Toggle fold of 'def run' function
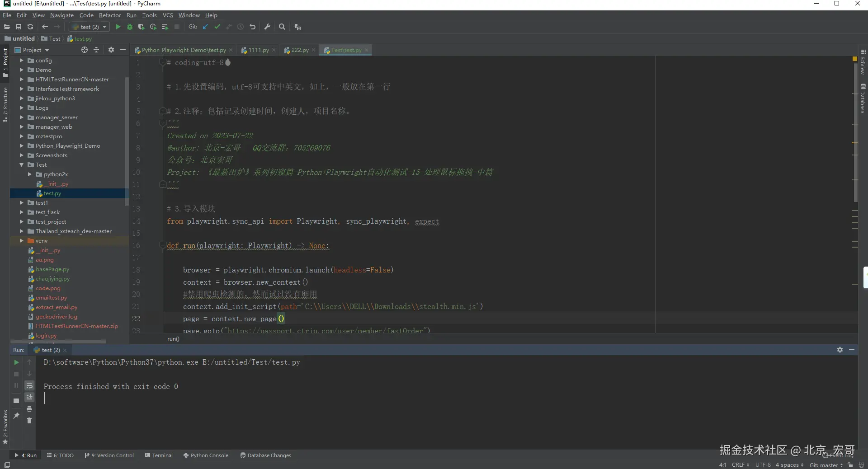This screenshot has height=469, width=868. (x=163, y=245)
